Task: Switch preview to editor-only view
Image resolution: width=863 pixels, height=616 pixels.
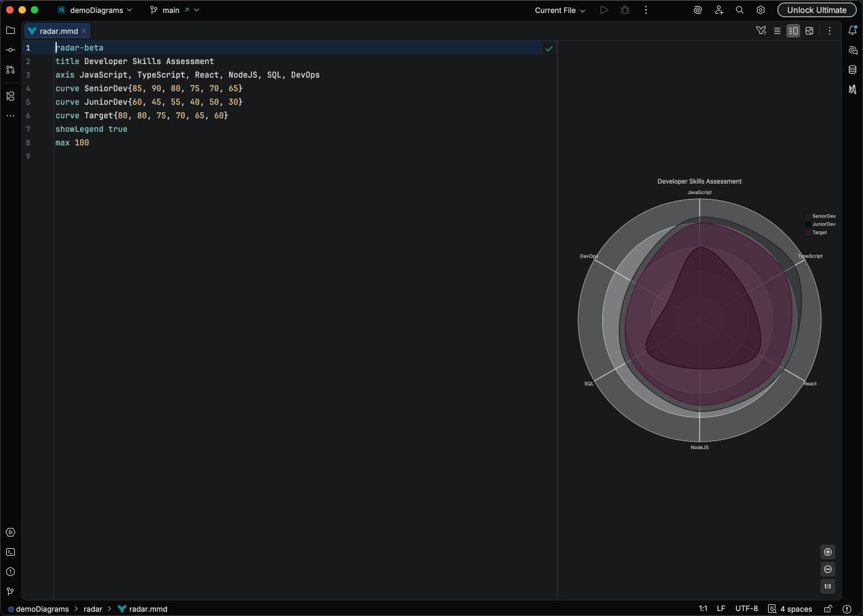Action: 777,30
